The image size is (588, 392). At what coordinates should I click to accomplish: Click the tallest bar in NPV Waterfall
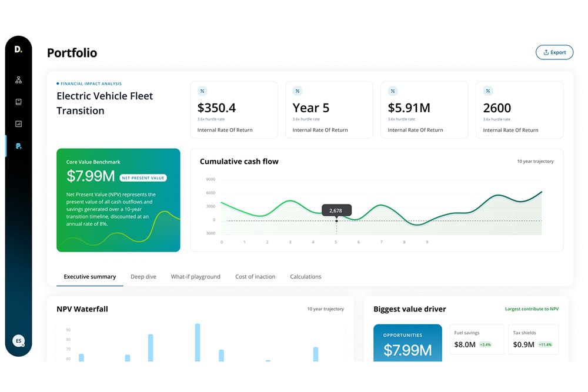coord(197,343)
